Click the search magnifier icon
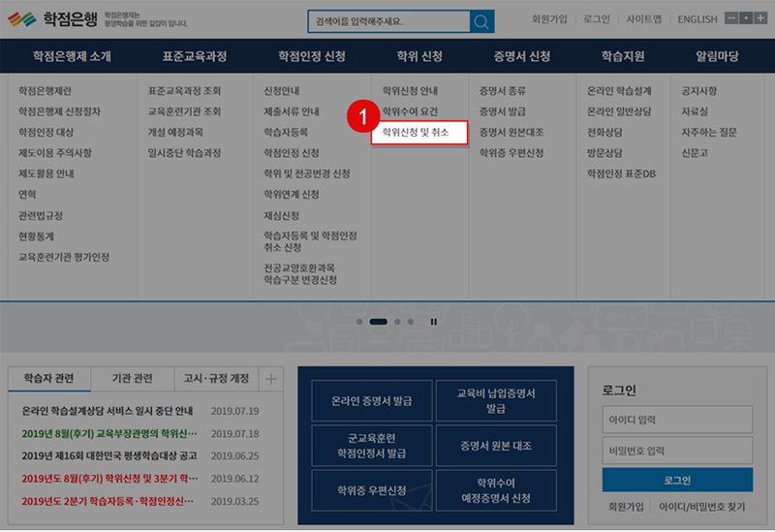The image size is (775, 532). coord(481,20)
